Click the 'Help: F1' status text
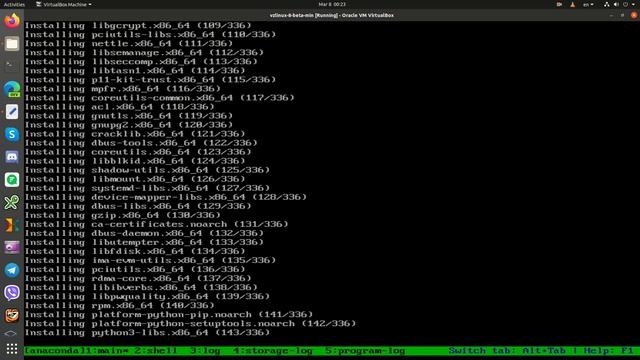640x360 pixels. click(609, 351)
